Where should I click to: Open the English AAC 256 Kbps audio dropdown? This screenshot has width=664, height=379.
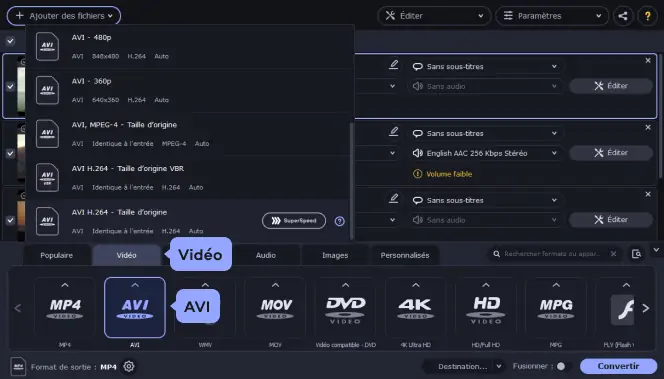tap(485, 153)
